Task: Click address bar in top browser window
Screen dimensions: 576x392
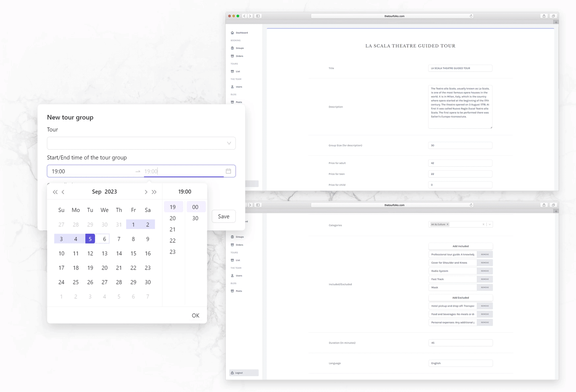Action: point(392,16)
